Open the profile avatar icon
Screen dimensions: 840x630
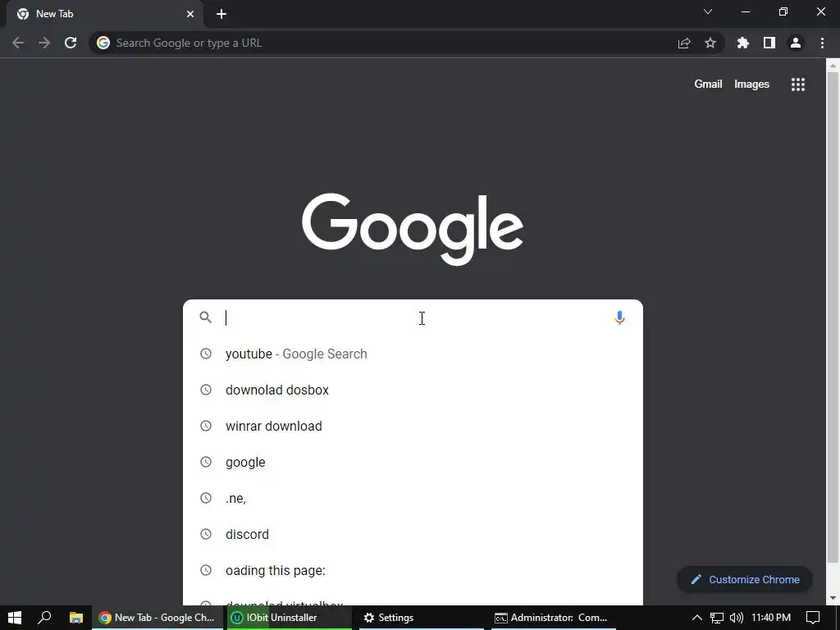[796, 43]
